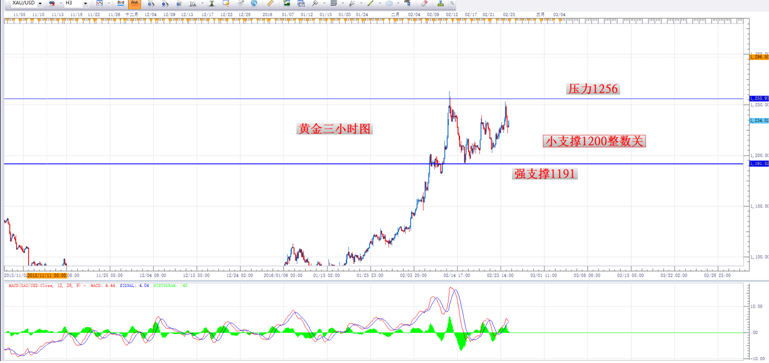Screen dimensions: 769x363
Task: Click the 03/01 11:00 time axis label
Action: tap(544, 276)
